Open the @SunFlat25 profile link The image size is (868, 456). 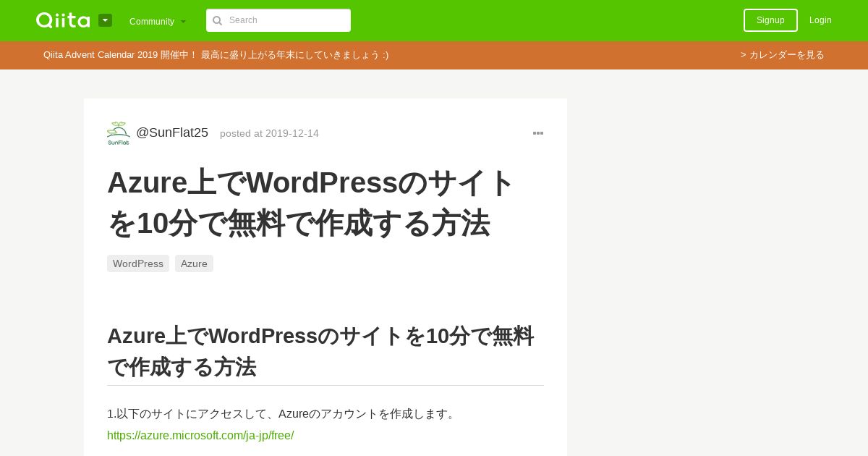point(172,132)
